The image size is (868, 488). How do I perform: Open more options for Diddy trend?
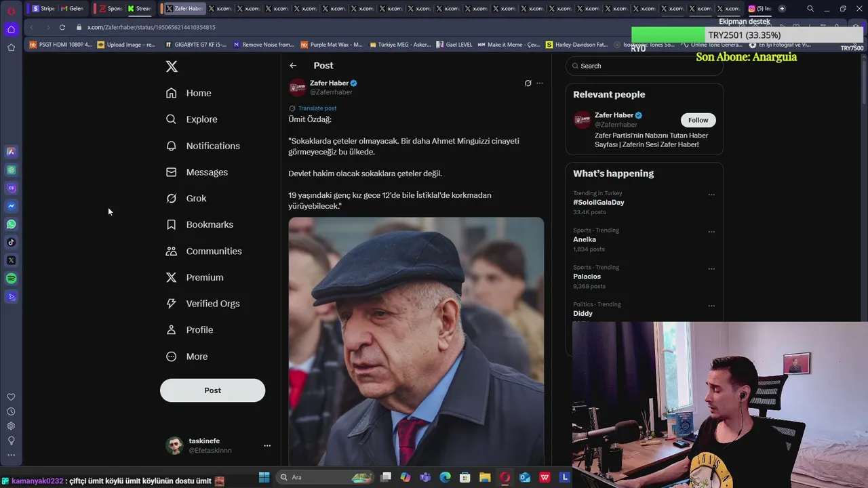pos(711,306)
